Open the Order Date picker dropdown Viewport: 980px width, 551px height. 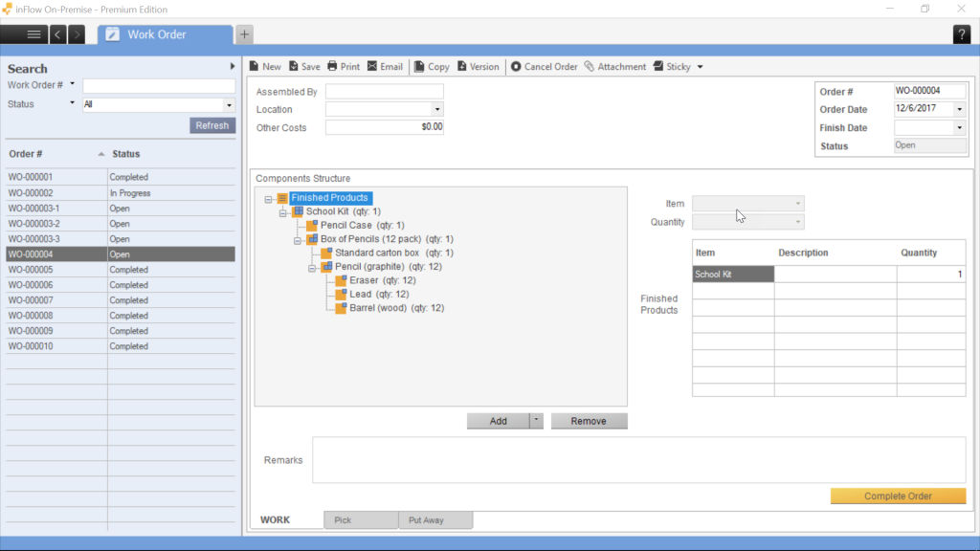pyautogui.click(x=959, y=109)
